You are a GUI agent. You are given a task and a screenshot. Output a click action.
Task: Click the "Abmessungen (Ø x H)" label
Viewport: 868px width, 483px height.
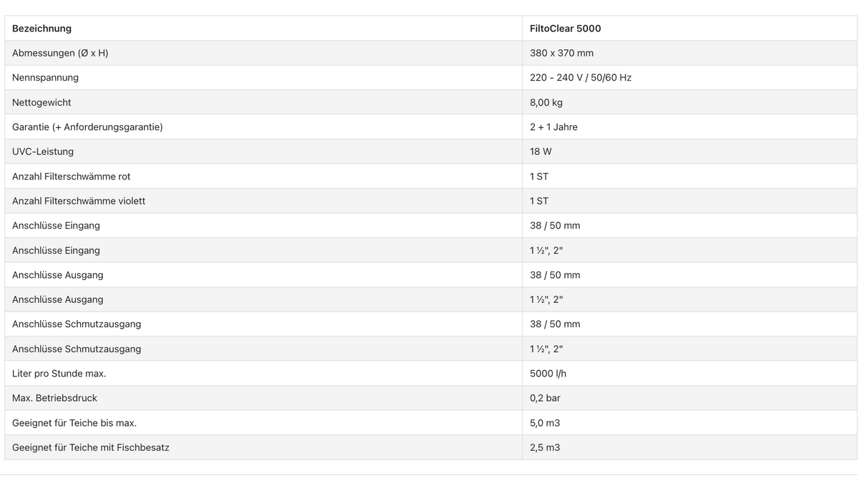pyautogui.click(x=60, y=53)
